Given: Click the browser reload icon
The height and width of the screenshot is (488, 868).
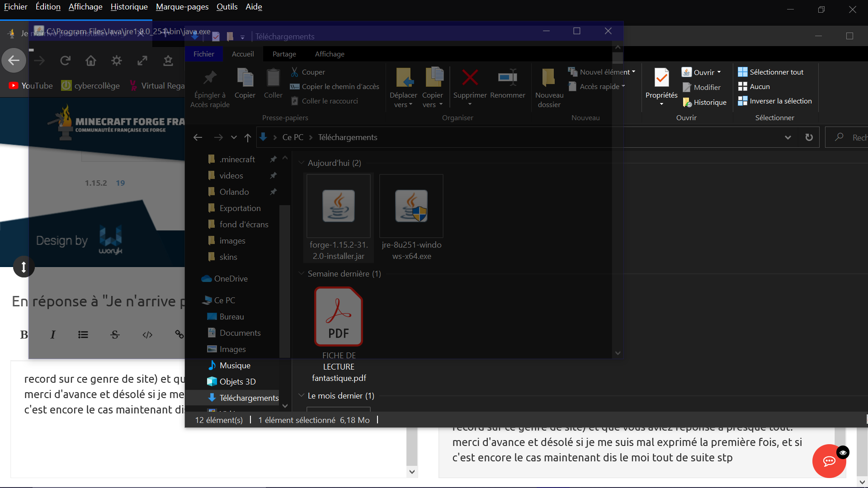Looking at the screenshot, I should click(x=65, y=61).
